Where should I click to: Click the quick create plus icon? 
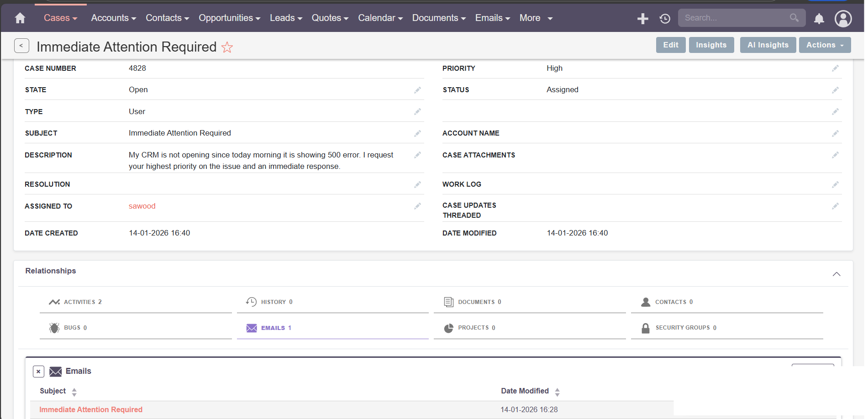(642, 18)
